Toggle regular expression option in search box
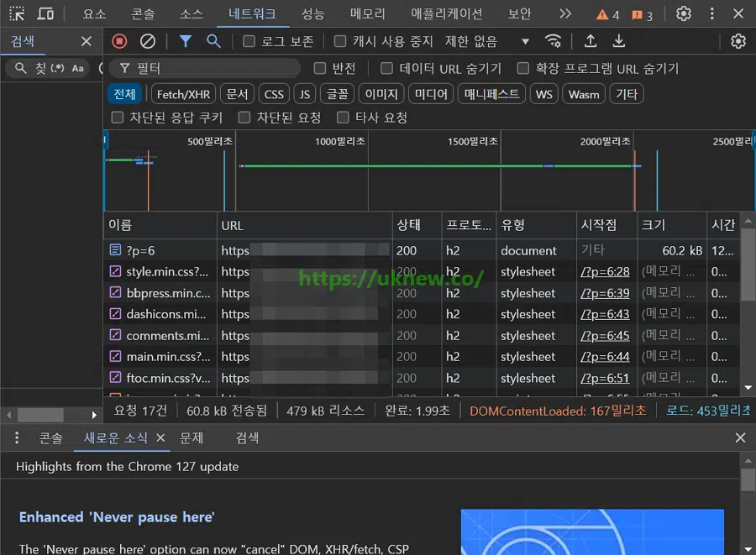The image size is (756, 555). pos(57,68)
